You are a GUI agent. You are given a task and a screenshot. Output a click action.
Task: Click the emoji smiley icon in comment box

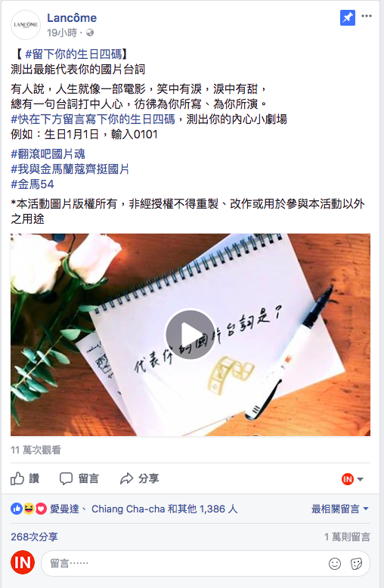tap(335, 563)
